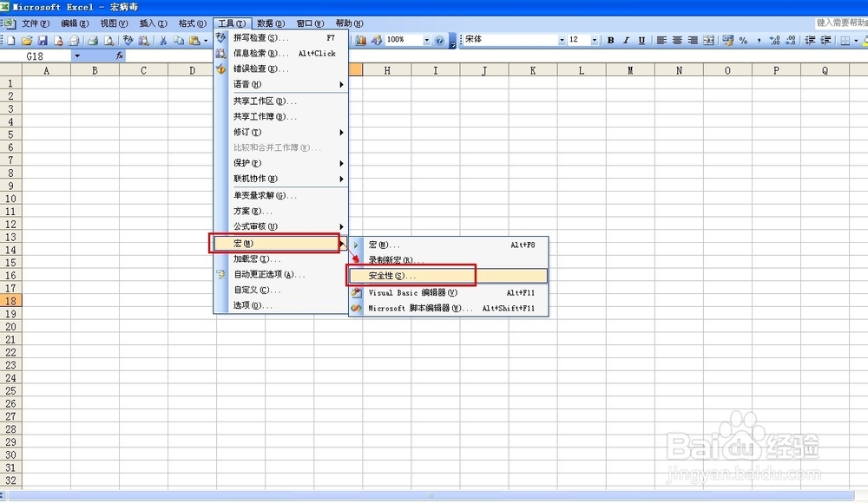868x503 pixels.
Task: Open the 窗口 menu
Action: point(310,23)
